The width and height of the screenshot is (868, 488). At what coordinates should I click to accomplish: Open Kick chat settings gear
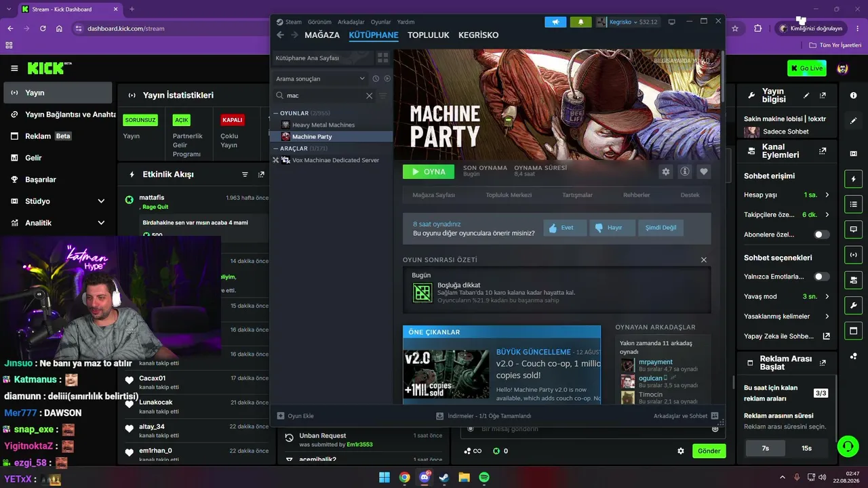tap(681, 451)
